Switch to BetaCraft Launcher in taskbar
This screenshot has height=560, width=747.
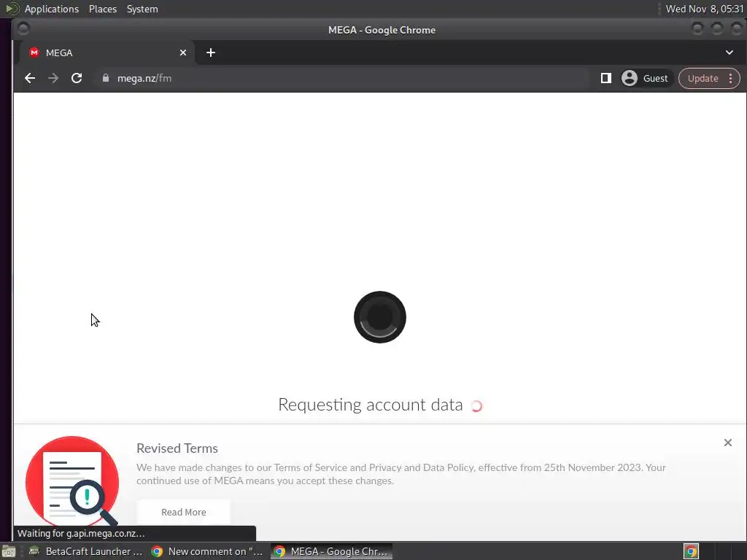coord(86,551)
